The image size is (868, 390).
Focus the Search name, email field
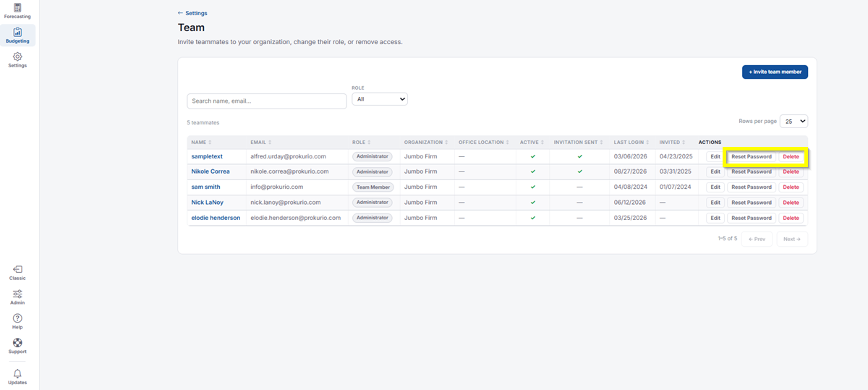267,101
